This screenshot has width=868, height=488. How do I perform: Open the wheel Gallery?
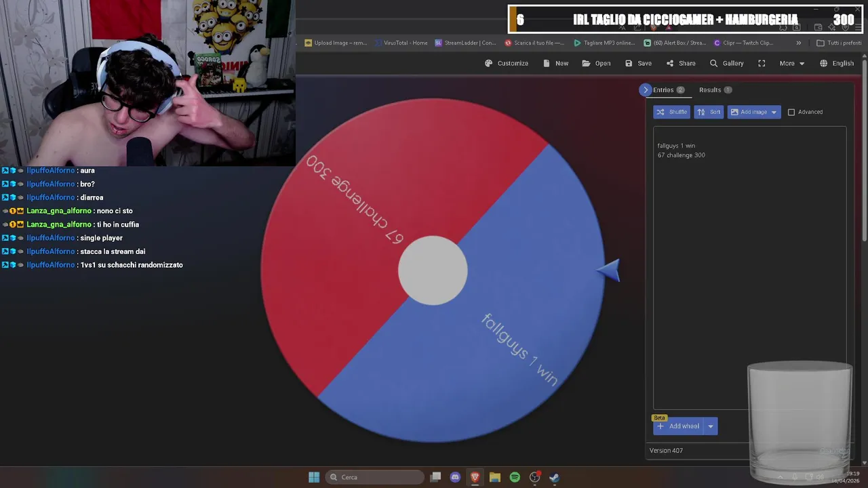(x=726, y=63)
